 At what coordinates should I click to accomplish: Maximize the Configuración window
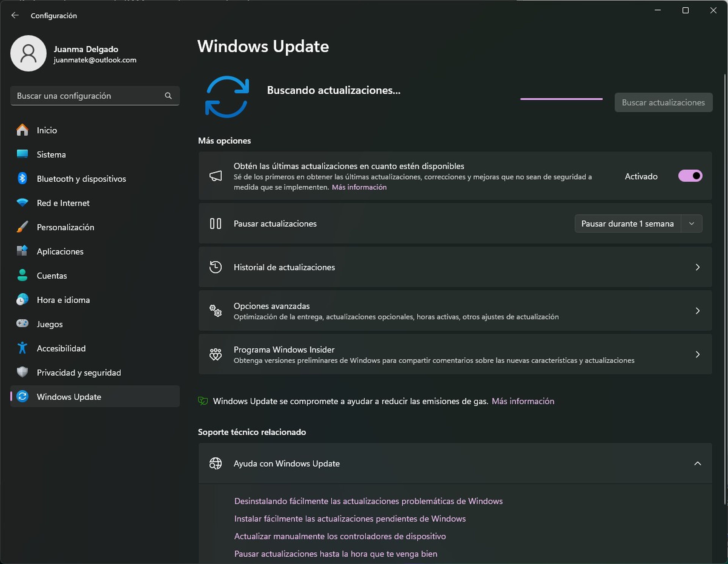686,10
